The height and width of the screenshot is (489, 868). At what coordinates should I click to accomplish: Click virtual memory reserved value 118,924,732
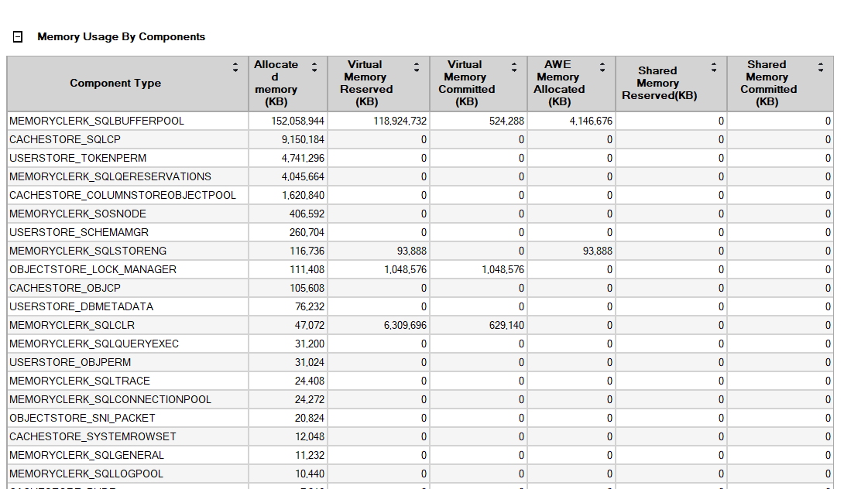400,121
